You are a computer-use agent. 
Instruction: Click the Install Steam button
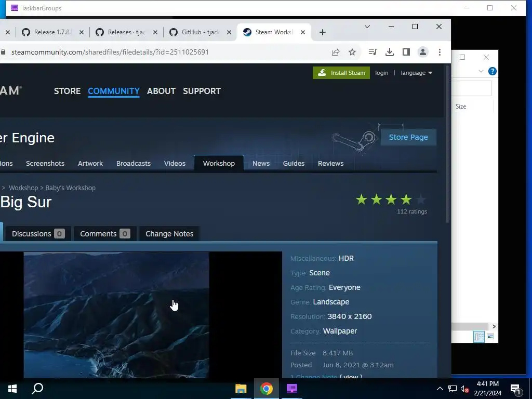(x=341, y=73)
